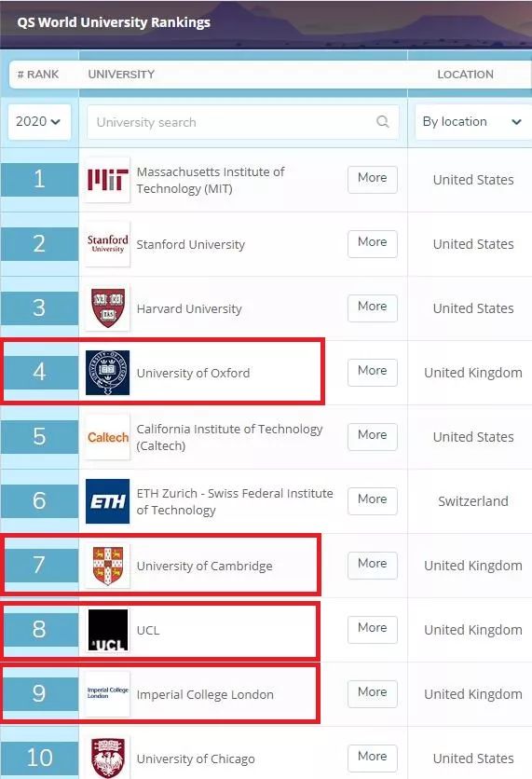The width and height of the screenshot is (532, 779).
Task: Click the University of Cambridge crest
Action: point(108,566)
